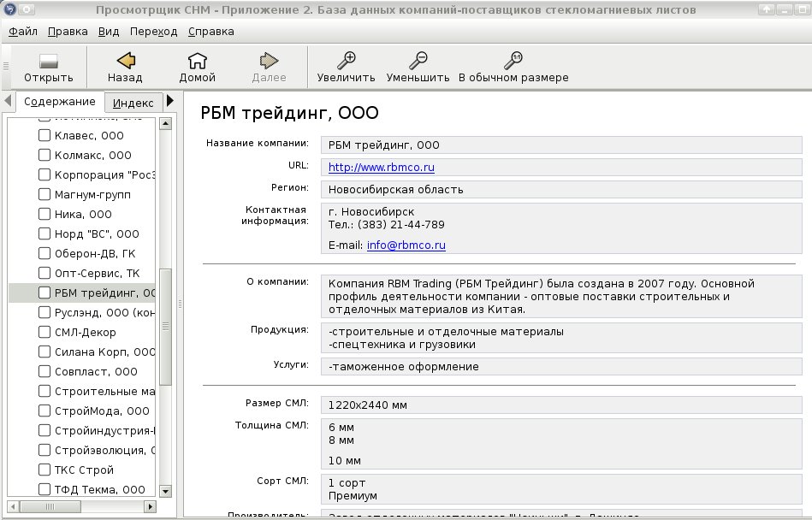The image size is (812, 520).
Task: Select ТФД Текма, ООО entry
Action: 100,489
